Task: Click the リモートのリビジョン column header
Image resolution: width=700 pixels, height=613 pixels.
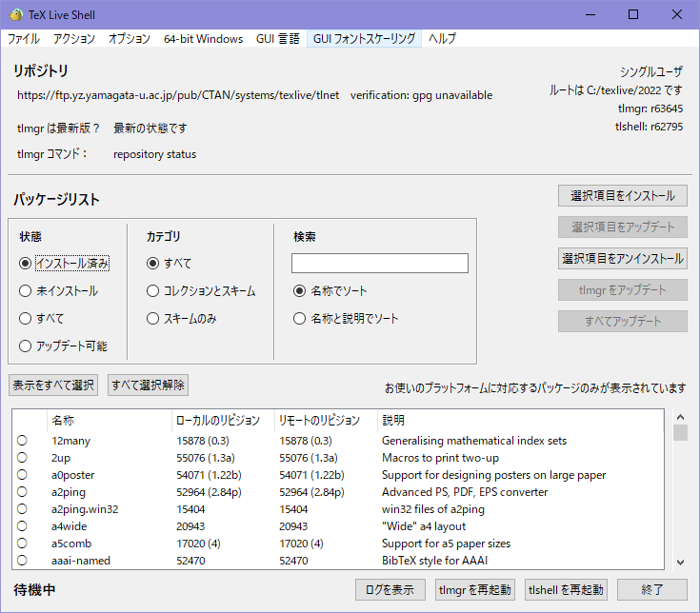Action: 326,421
